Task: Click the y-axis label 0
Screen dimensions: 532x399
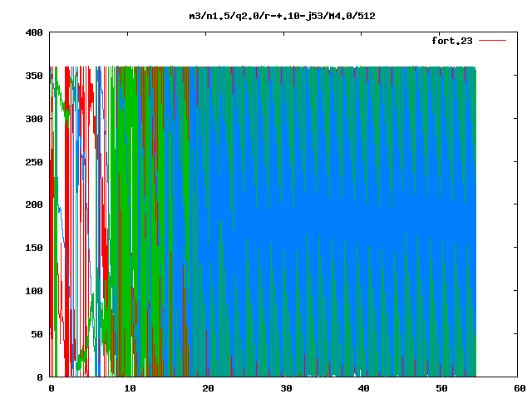Action: [x=40, y=377]
